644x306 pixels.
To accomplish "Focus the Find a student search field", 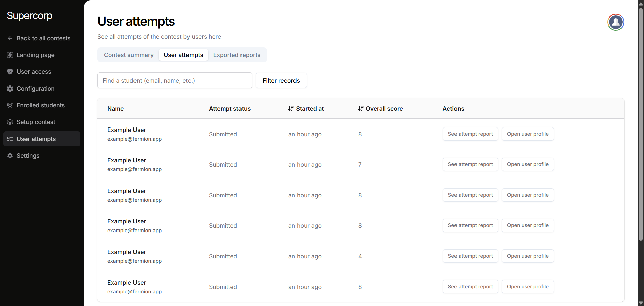I will [174, 81].
